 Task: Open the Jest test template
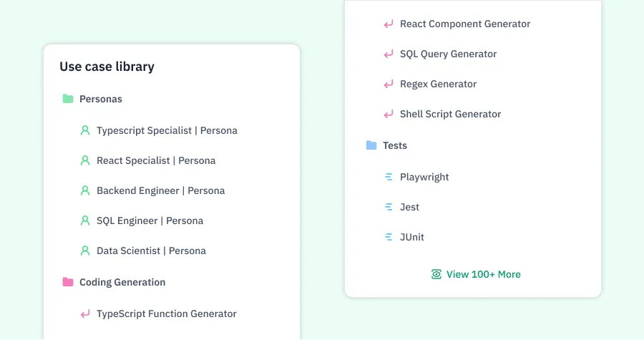pos(409,207)
